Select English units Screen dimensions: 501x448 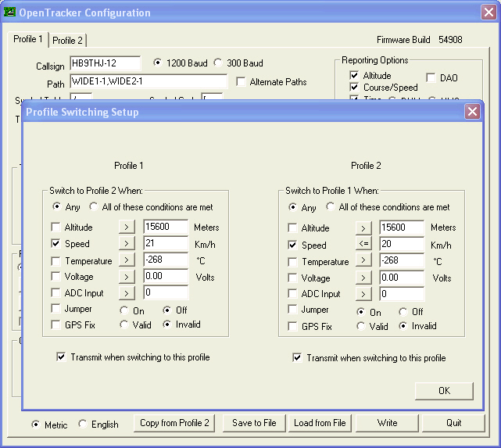[98, 425]
